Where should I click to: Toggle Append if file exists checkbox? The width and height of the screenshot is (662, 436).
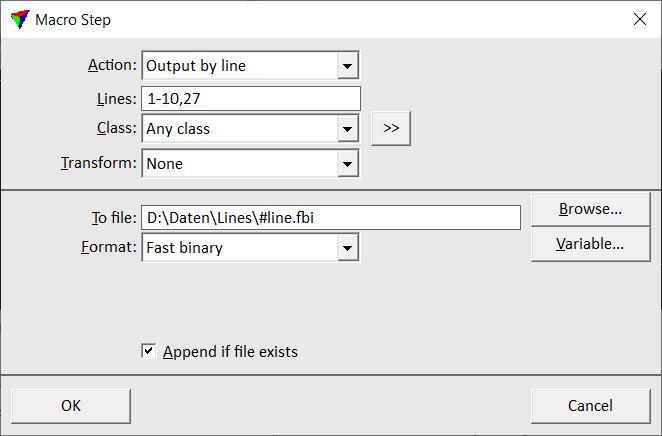[149, 351]
